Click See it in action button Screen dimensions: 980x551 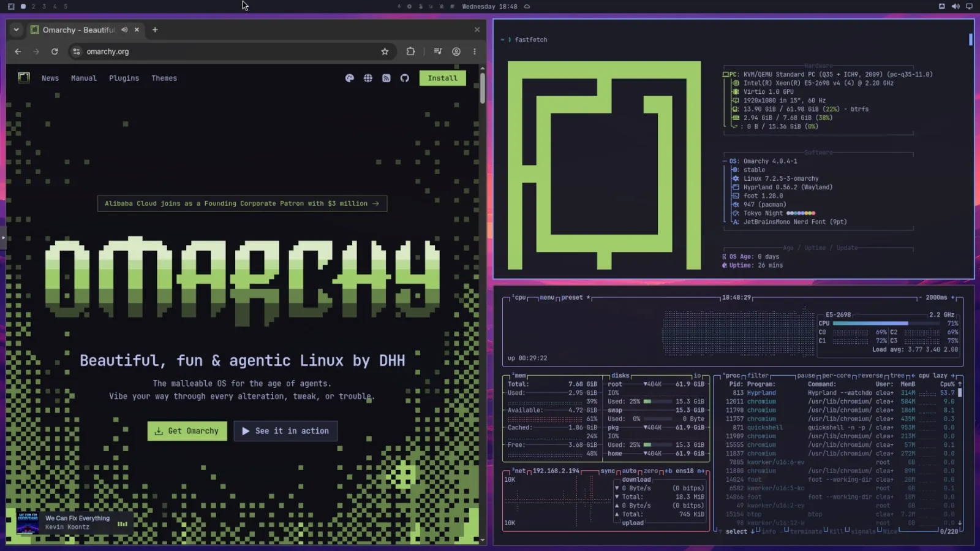pos(285,431)
